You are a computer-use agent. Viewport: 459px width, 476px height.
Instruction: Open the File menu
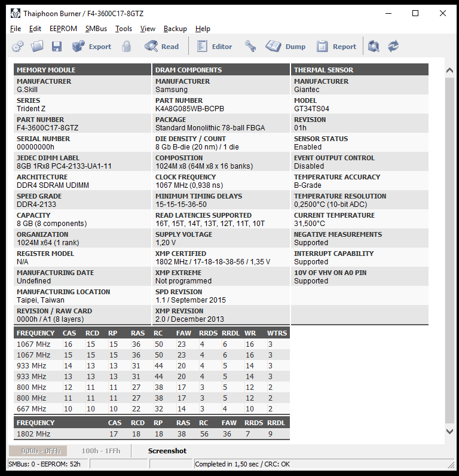click(x=16, y=29)
